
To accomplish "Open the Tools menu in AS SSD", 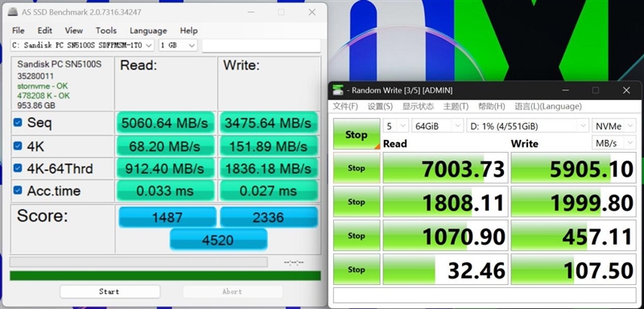I will pyautogui.click(x=106, y=31).
